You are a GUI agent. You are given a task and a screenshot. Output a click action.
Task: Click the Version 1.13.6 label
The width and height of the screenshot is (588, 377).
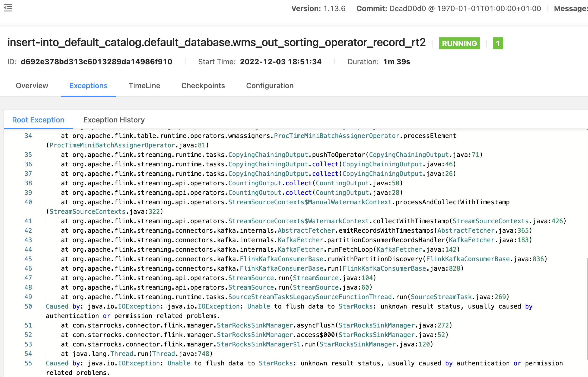pos(318,8)
